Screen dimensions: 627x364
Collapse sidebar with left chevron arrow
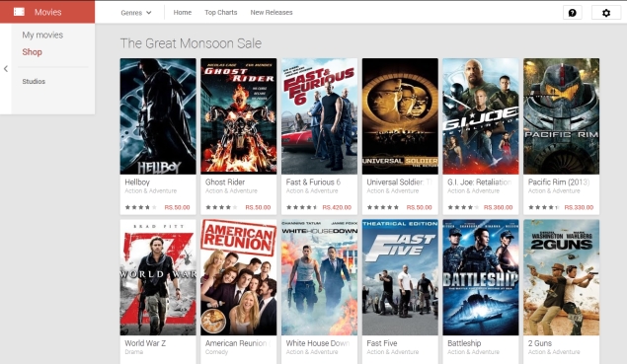[6, 69]
